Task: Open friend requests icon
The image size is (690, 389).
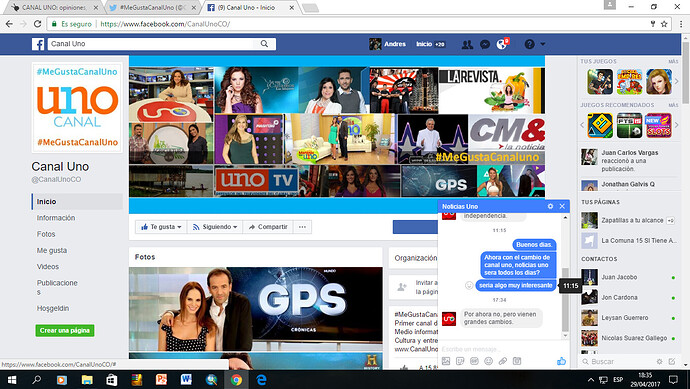Action: coord(467,44)
